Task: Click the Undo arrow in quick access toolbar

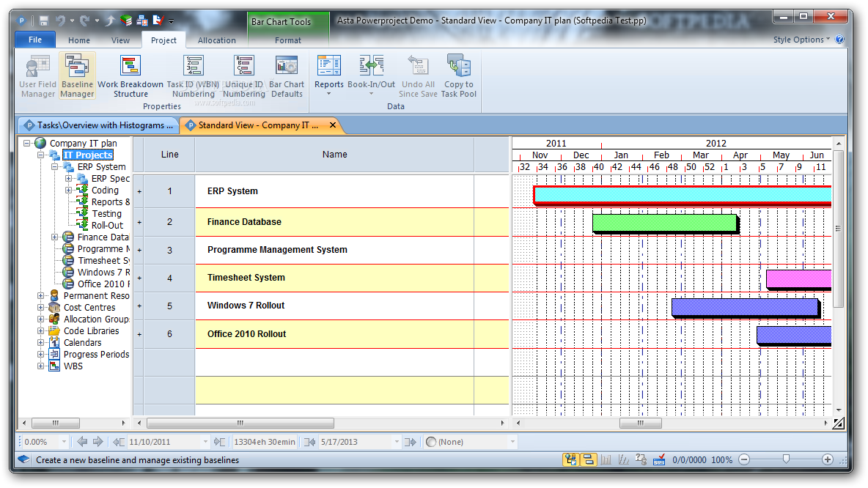Action: 60,21
